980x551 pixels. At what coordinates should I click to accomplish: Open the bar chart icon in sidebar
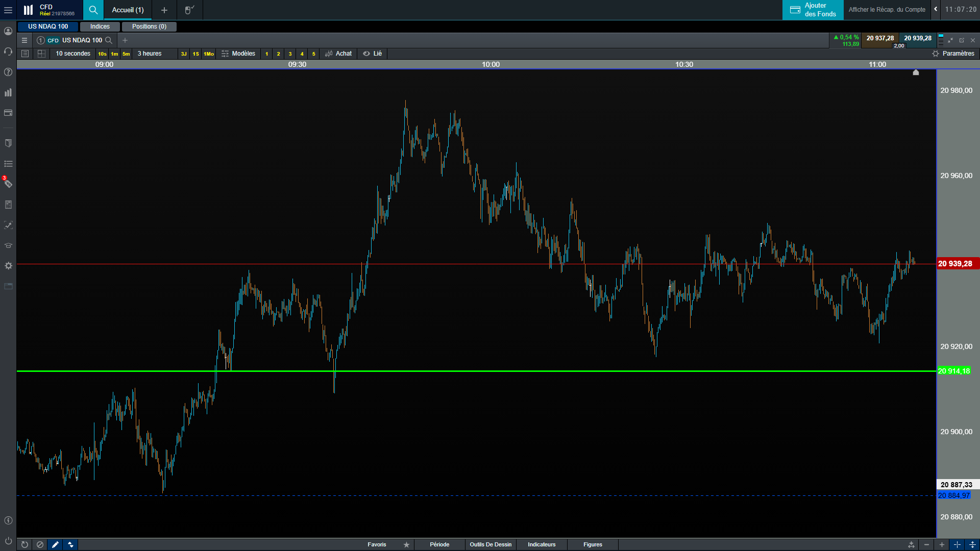point(8,92)
